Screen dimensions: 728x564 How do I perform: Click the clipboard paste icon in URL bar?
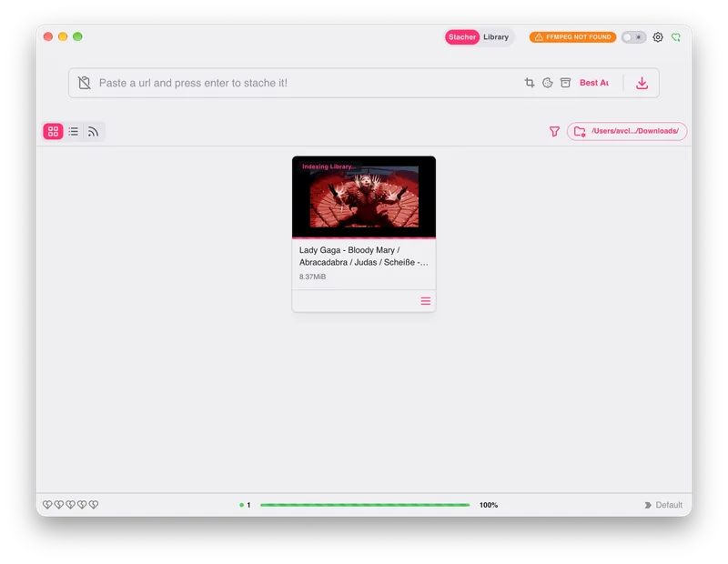click(85, 83)
